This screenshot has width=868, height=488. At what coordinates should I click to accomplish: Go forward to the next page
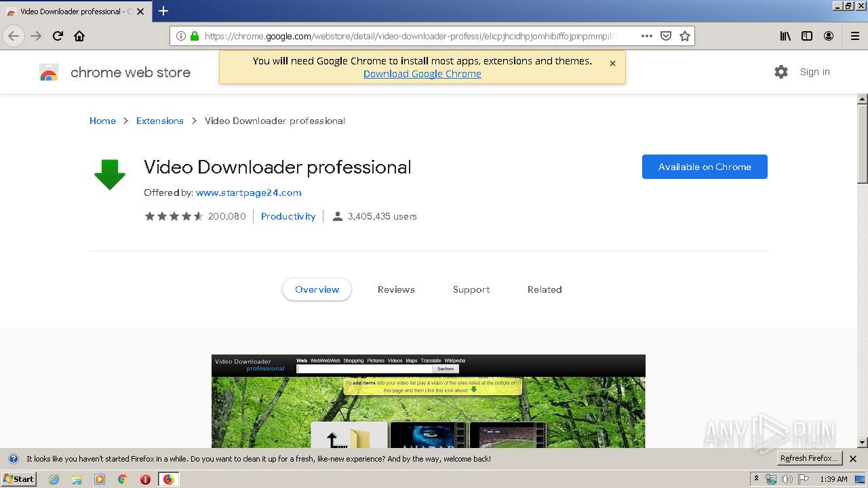[36, 36]
